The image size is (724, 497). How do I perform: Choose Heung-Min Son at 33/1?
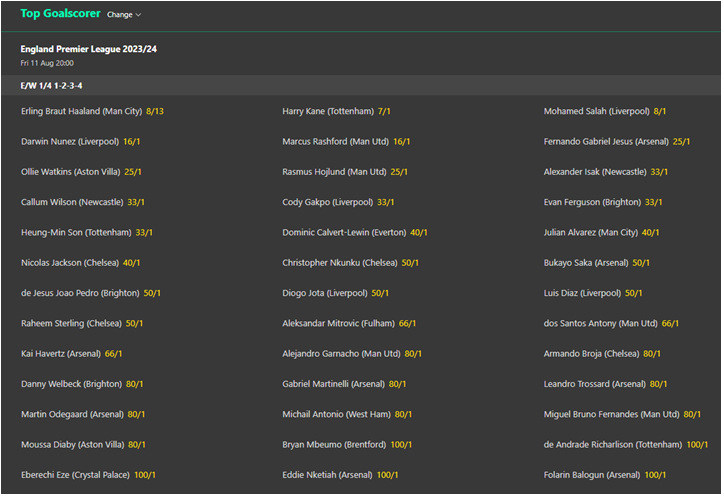(x=87, y=232)
